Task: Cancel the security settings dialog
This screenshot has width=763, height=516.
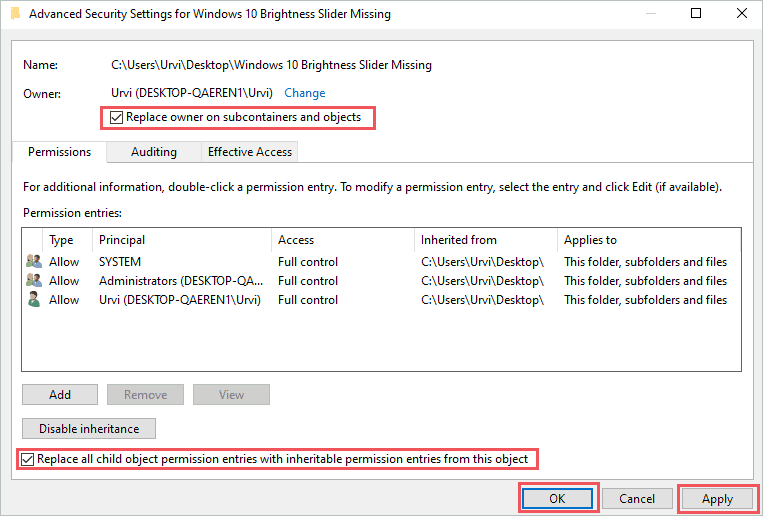Action: pyautogui.click(x=637, y=498)
